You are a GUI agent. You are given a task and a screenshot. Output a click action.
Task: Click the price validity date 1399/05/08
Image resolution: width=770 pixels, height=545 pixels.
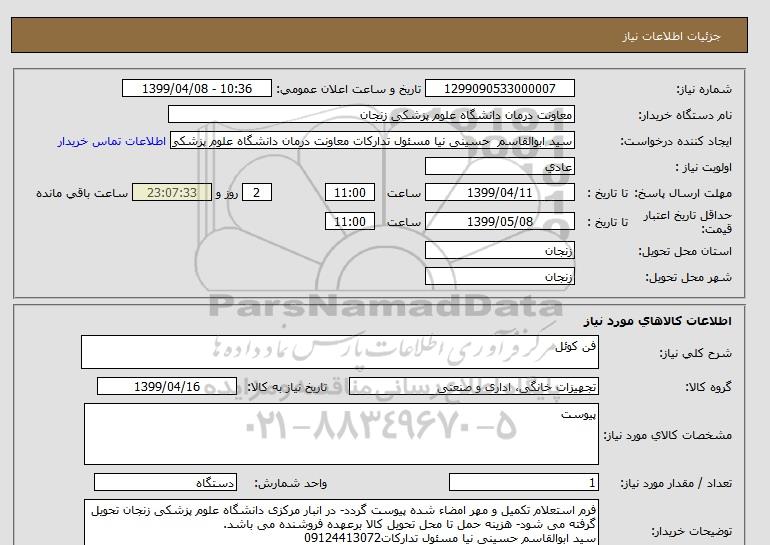click(499, 221)
